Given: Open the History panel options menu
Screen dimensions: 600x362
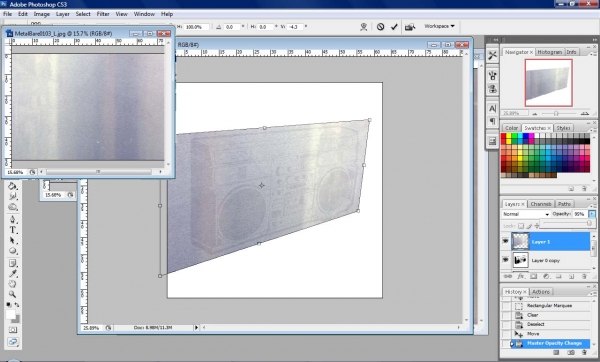Looking at the screenshot, I should 594,292.
